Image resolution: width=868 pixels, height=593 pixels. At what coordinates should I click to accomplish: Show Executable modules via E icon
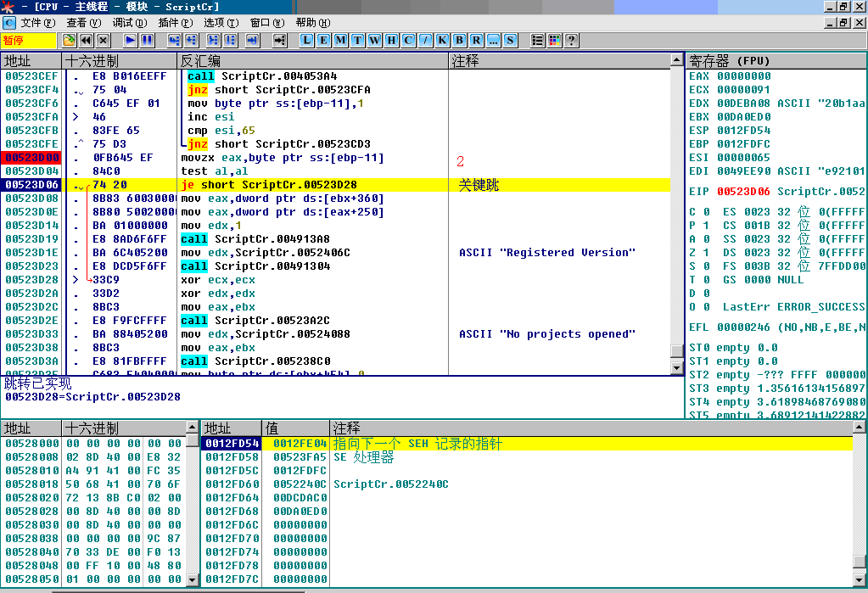coord(324,41)
